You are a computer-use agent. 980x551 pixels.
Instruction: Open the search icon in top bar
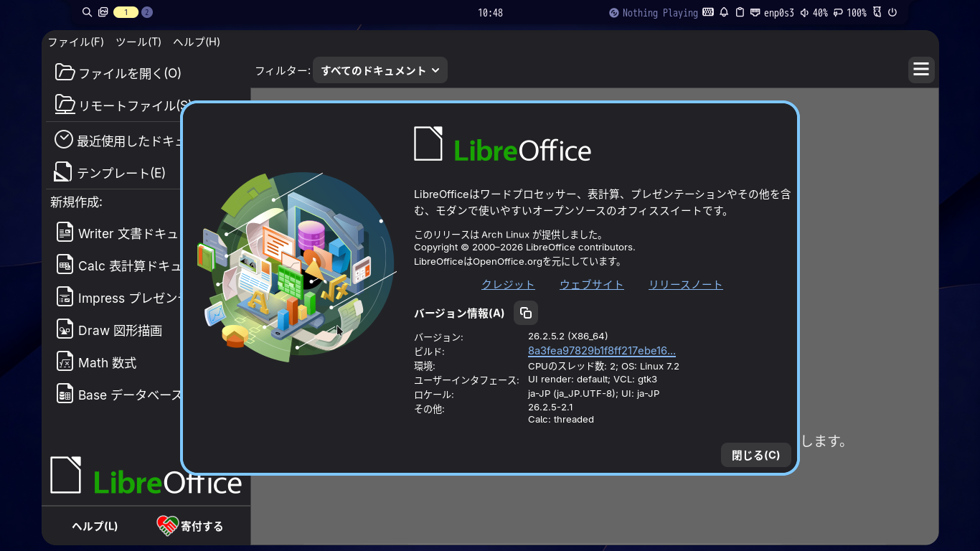coord(88,12)
